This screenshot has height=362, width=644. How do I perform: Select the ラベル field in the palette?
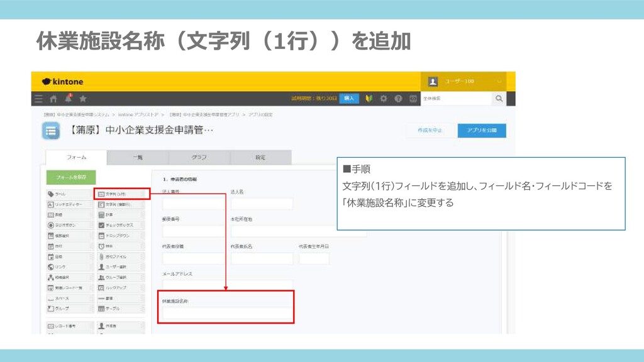(x=70, y=194)
